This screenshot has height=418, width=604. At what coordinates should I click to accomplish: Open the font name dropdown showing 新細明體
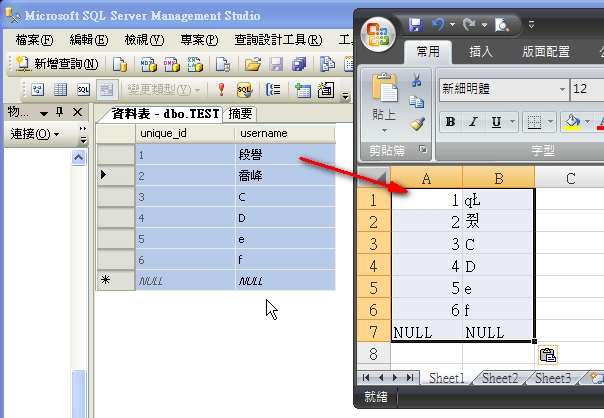(x=562, y=89)
